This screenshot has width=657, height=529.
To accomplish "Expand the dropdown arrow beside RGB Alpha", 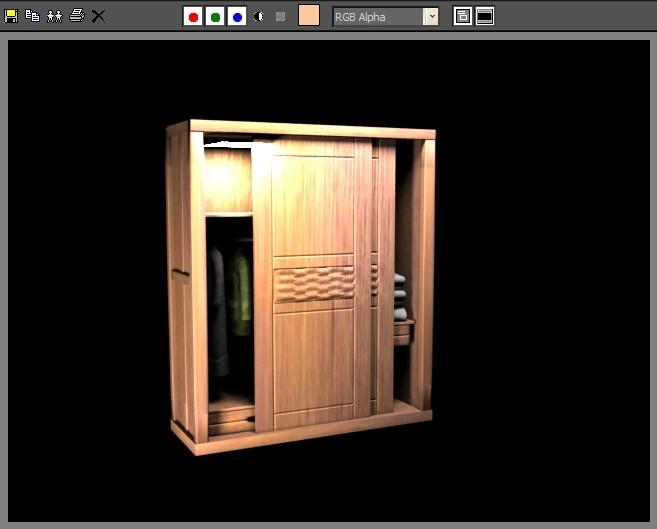I will pos(430,17).
